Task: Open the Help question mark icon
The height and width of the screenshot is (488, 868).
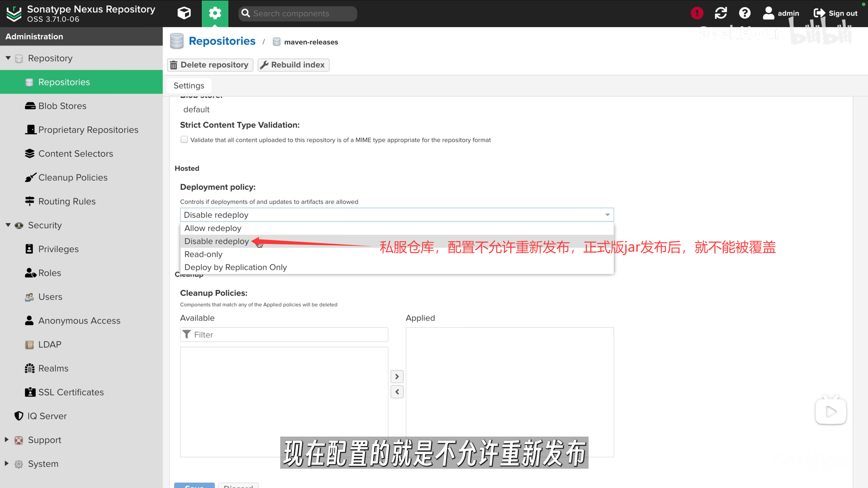Action: (x=745, y=13)
